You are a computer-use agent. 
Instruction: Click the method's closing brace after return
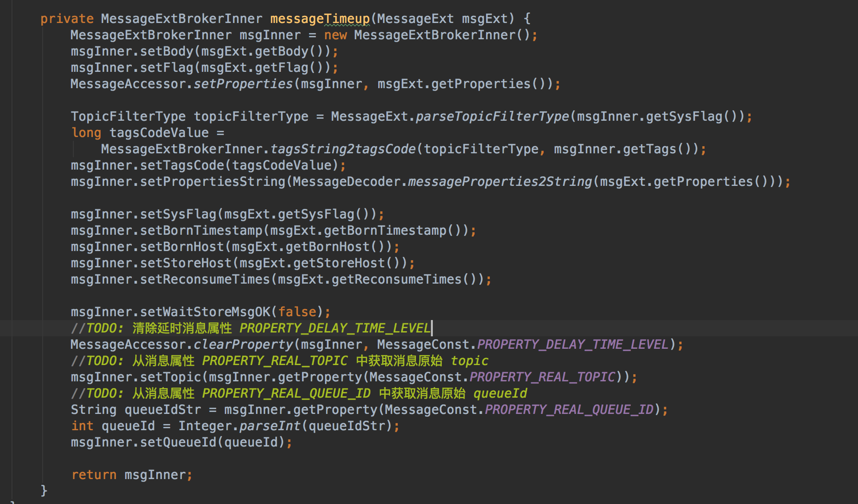click(x=44, y=490)
